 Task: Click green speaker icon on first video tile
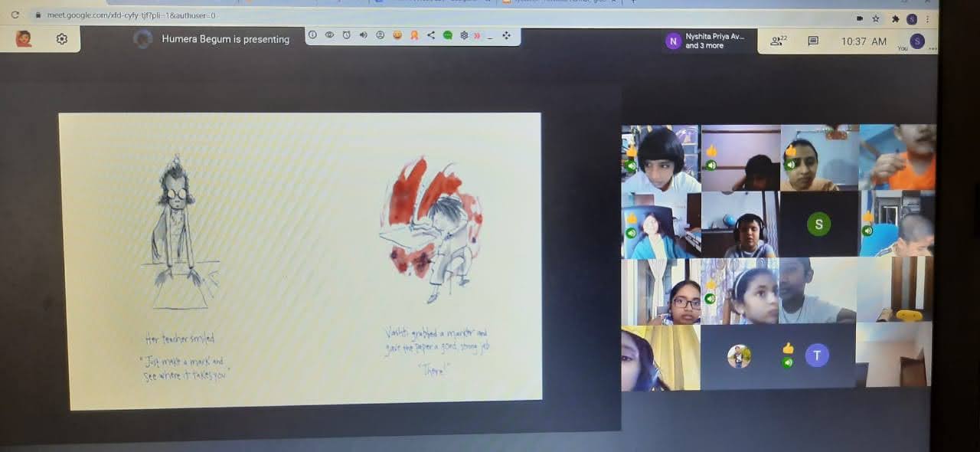pos(631,165)
